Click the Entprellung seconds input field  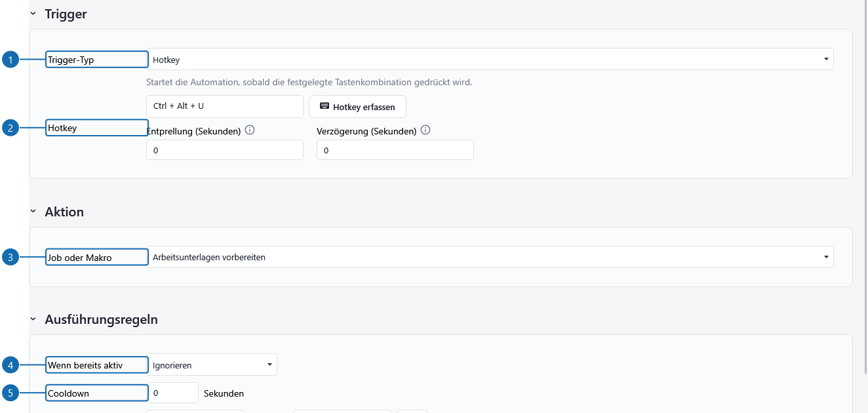coord(225,150)
